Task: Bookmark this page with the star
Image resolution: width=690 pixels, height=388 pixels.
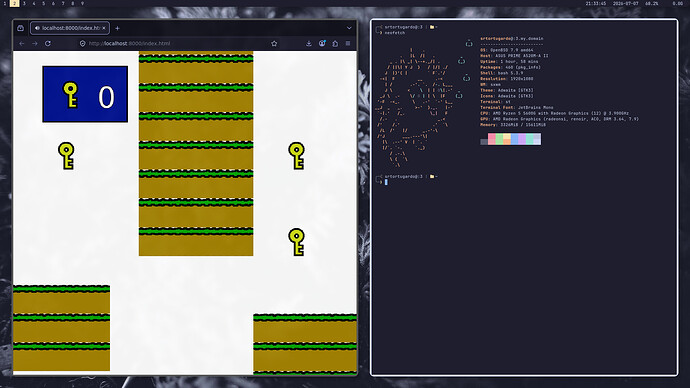Action: pyautogui.click(x=274, y=44)
